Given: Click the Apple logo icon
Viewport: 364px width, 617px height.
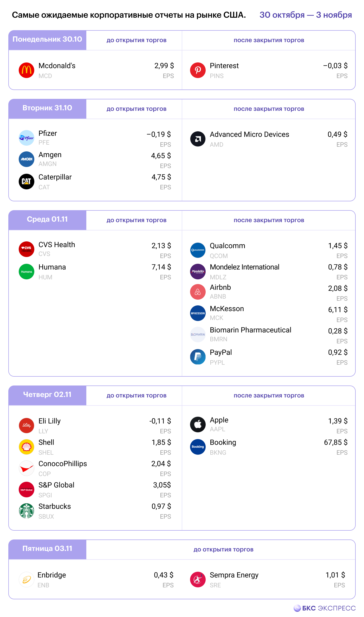Looking at the screenshot, I should [x=198, y=425].
